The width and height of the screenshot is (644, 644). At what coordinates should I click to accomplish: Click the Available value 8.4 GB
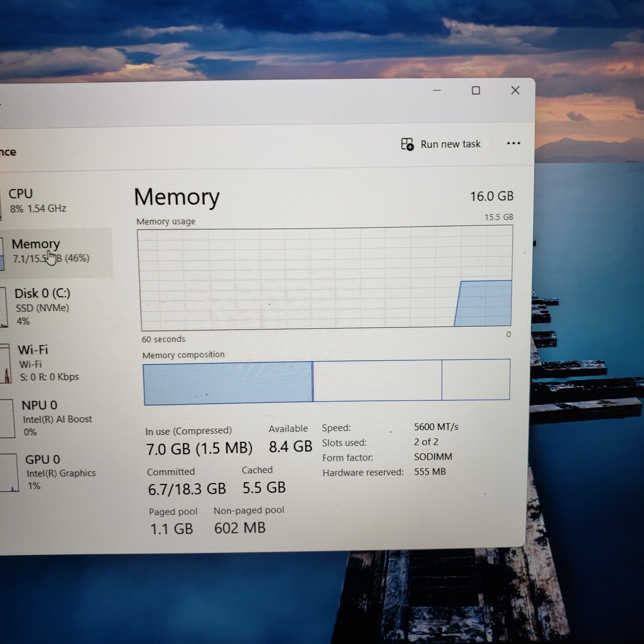coord(290,447)
